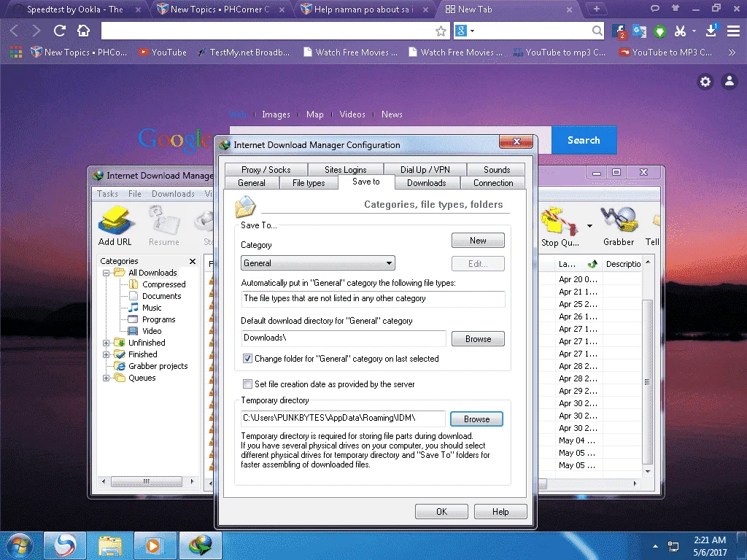Open the user profile icon on new tab page
This screenshot has height=560, width=747.
pyautogui.click(x=729, y=82)
